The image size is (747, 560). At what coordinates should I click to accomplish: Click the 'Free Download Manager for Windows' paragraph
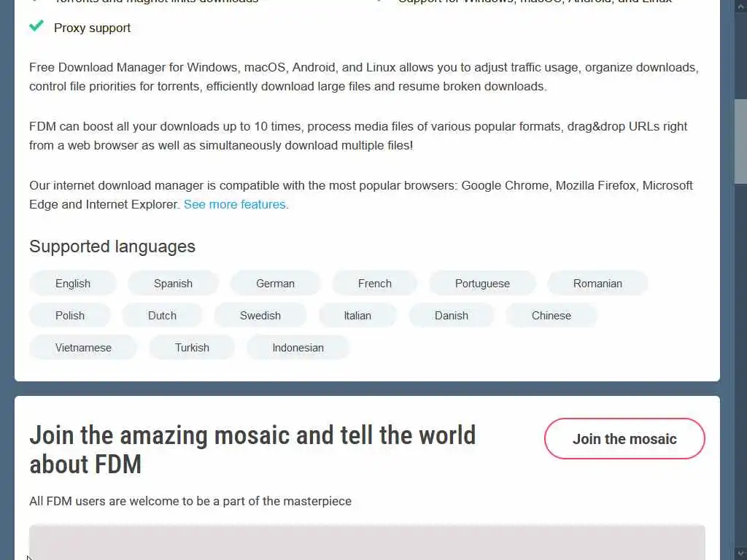364,77
